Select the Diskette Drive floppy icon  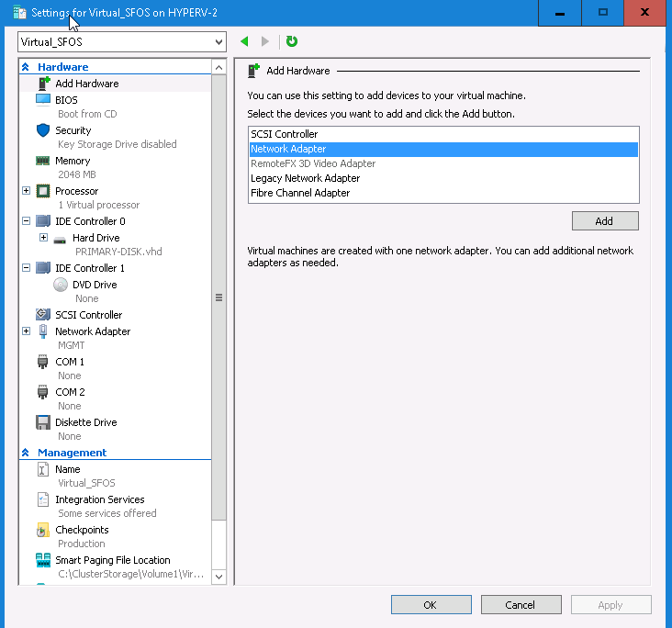point(42,422)
